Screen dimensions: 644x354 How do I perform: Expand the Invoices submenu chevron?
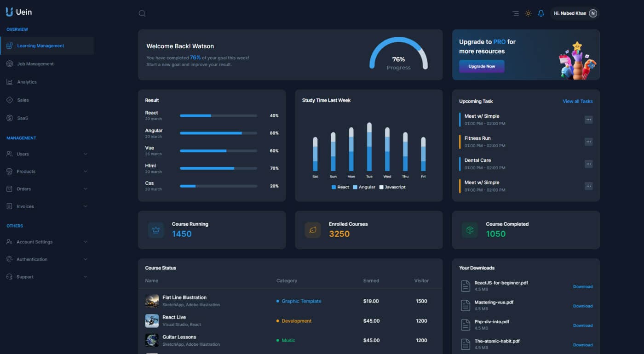click(x=86, y=206)
